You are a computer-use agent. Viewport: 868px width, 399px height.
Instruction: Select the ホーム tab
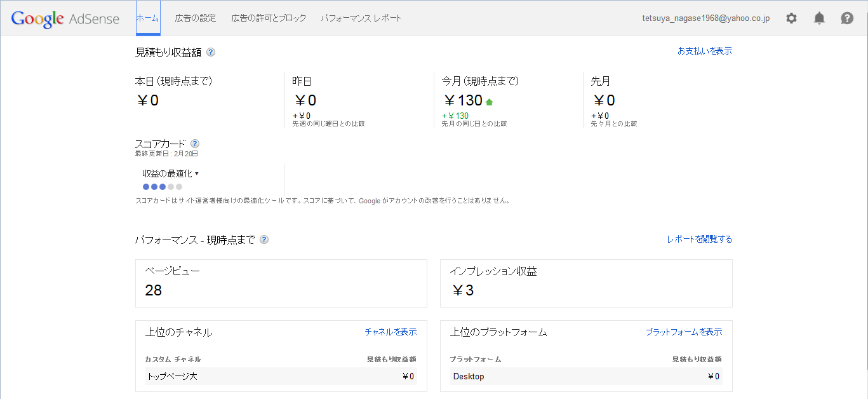[x=147, y=18]
